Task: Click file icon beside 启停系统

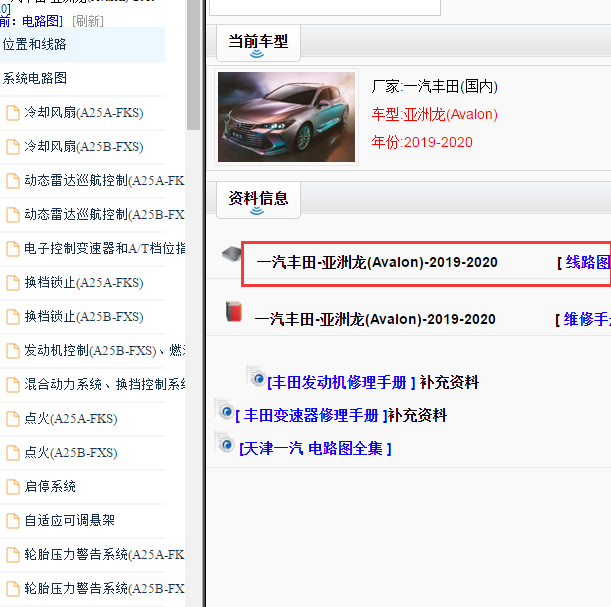Action: [x=13, y=487]
